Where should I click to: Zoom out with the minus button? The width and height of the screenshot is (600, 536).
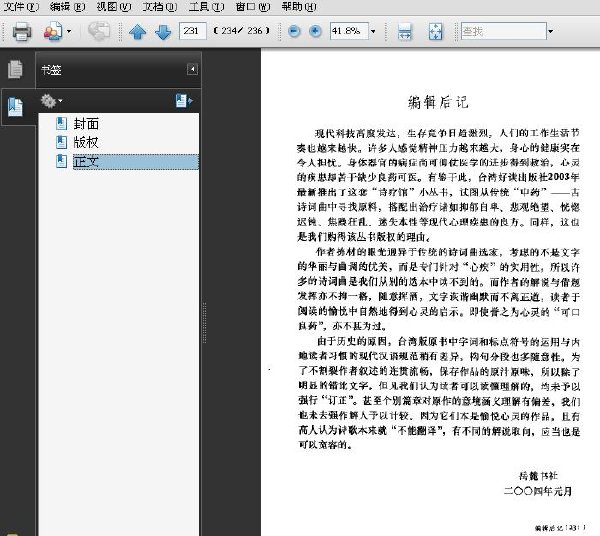point(294,31)
